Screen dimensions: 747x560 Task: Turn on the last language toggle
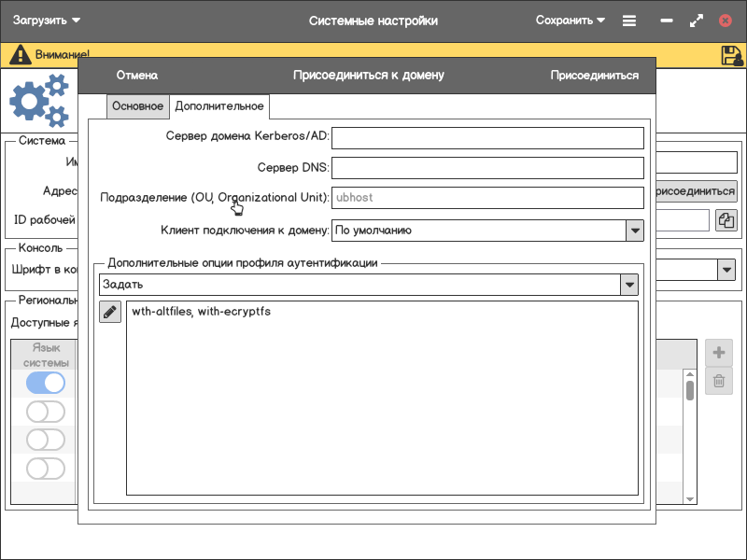pyautogui.click(x=46, y=468)
